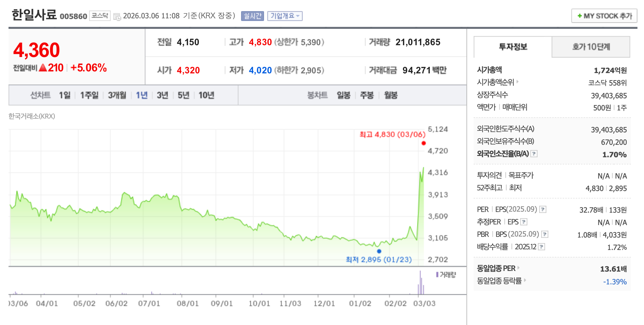Click the 코스닥 market badge

click(100, 16)
